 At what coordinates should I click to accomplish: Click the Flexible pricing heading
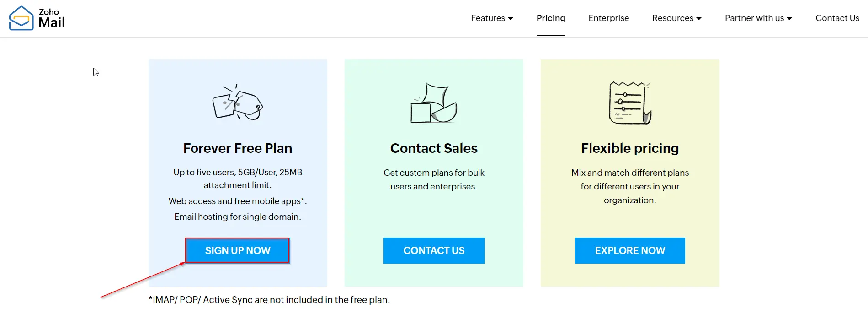pos(630,148)
